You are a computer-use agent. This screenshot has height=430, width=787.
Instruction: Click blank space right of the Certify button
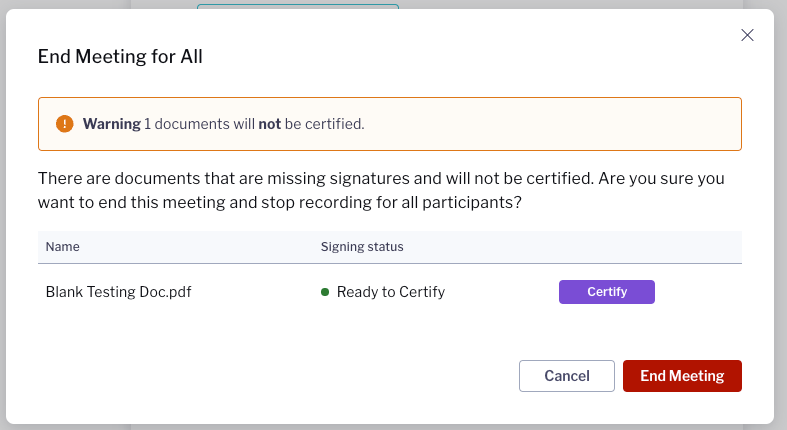coord(698,292)
